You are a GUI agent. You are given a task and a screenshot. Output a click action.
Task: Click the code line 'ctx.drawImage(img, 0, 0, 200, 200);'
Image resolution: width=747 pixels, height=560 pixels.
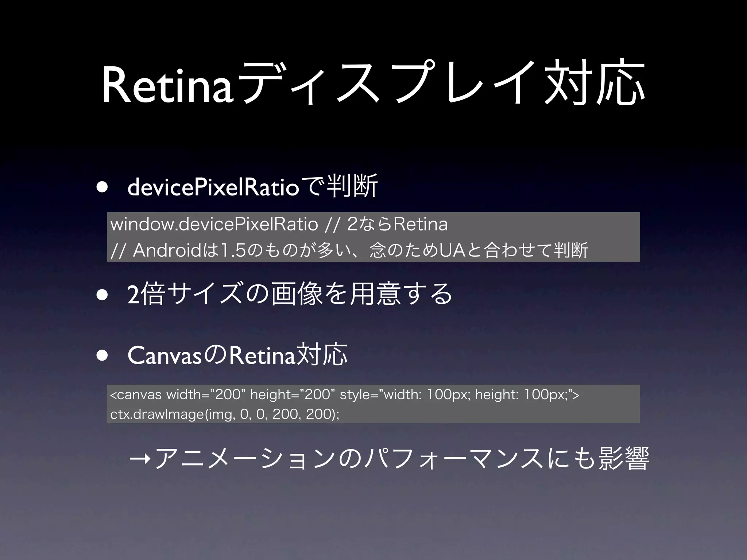(225, 414)
